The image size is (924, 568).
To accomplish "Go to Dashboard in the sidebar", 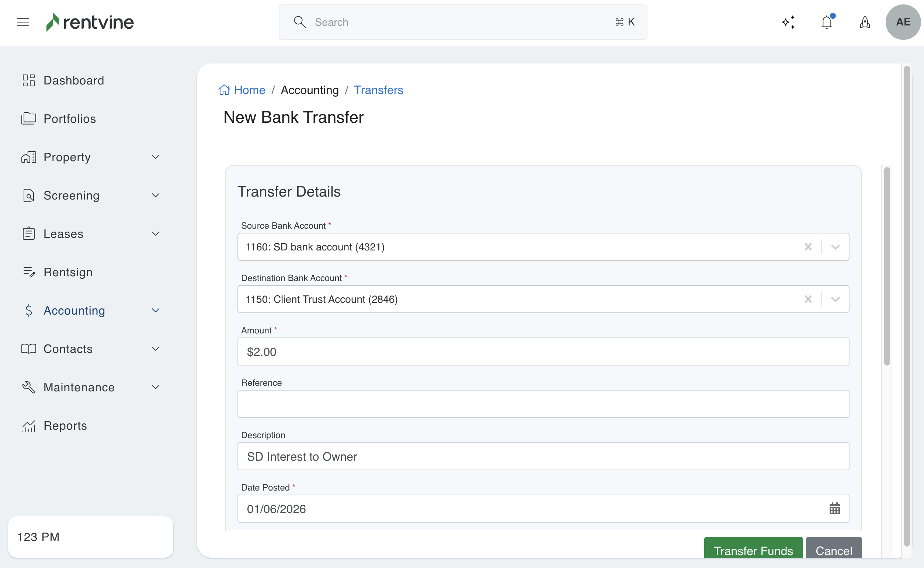I will coord(74,80).
